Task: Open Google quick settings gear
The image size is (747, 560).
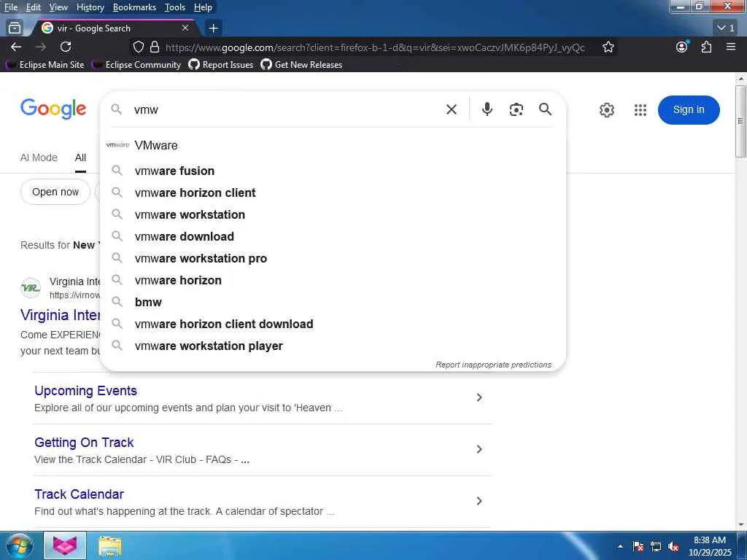Action: click(x=606, y=110)
